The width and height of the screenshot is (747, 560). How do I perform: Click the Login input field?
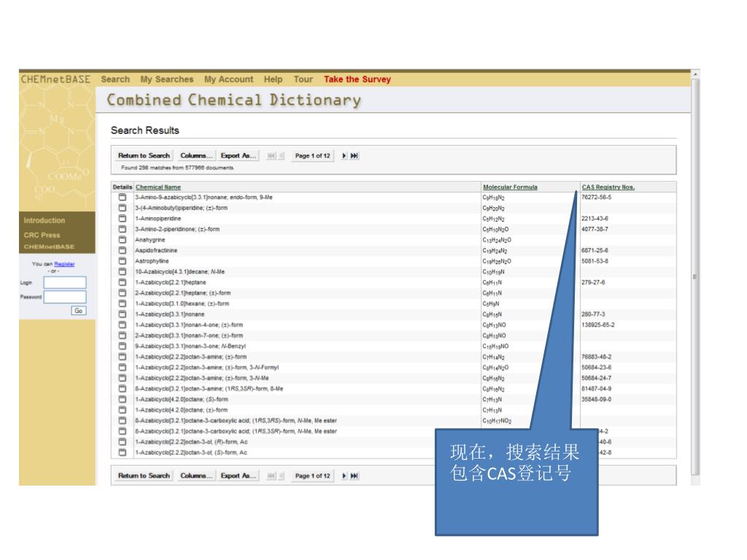pos(65,282)
